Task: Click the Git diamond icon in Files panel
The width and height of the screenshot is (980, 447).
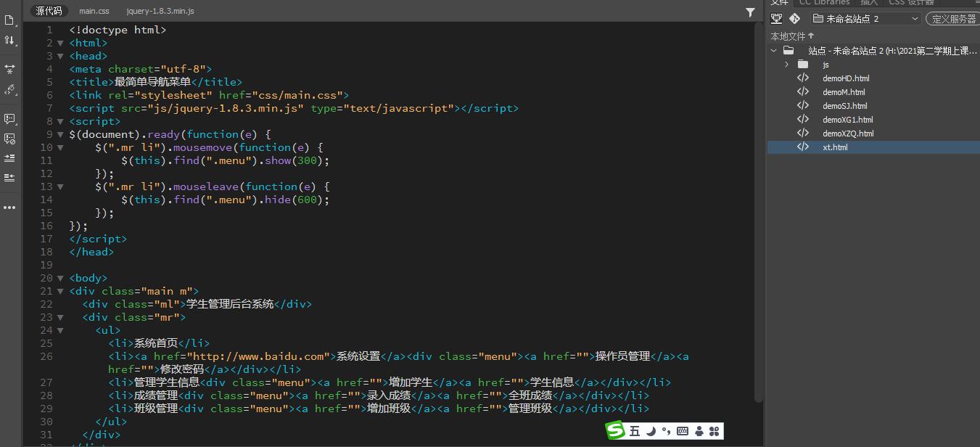Action: tap(794, 19)
